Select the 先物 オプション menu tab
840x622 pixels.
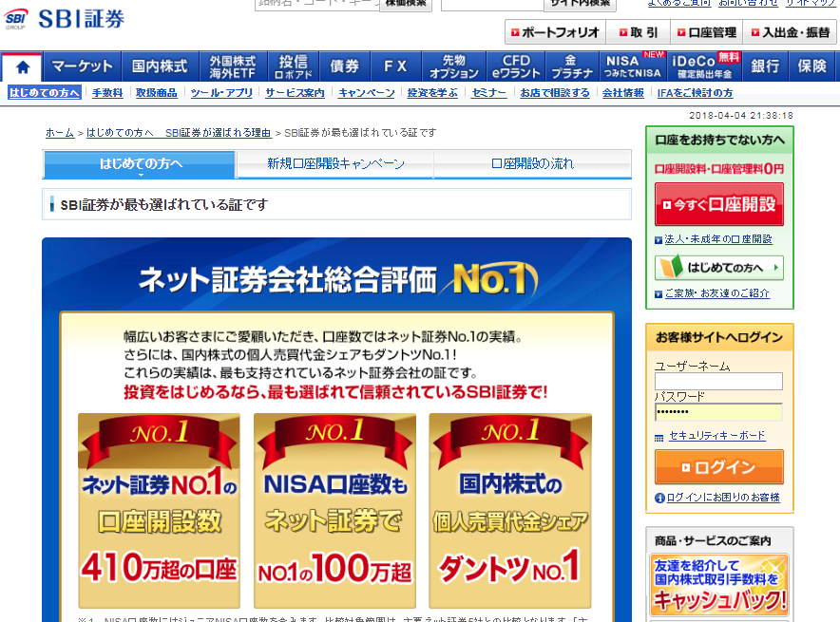pyautogui.click(x=454, y=66)
